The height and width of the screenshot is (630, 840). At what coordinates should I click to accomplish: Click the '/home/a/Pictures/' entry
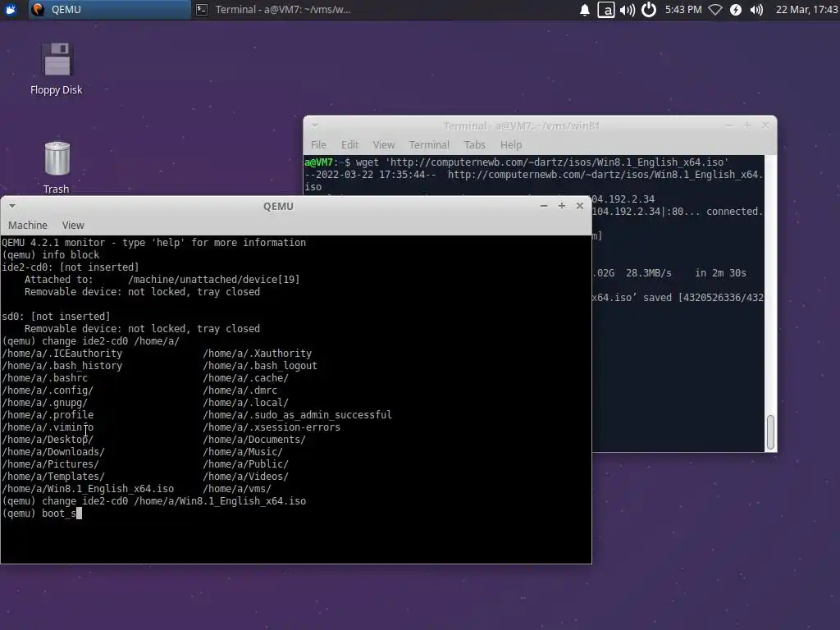point(50,464)
